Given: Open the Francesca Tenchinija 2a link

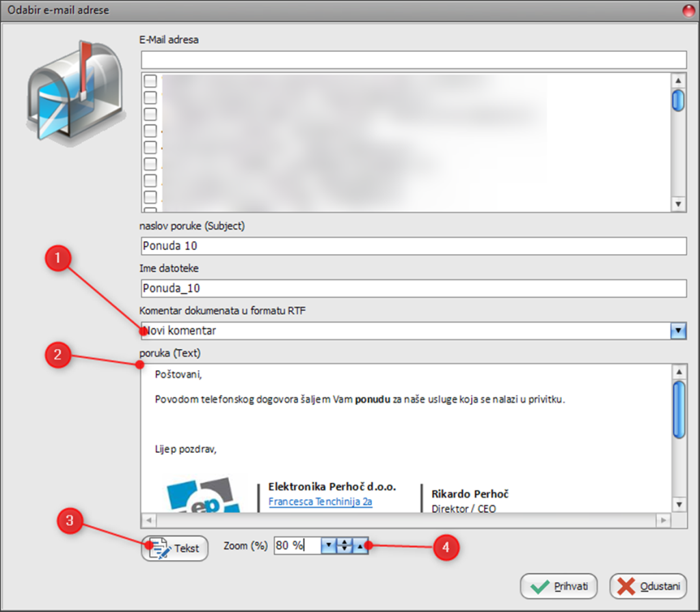Looking at the screenshot, I should coord(320,502).
